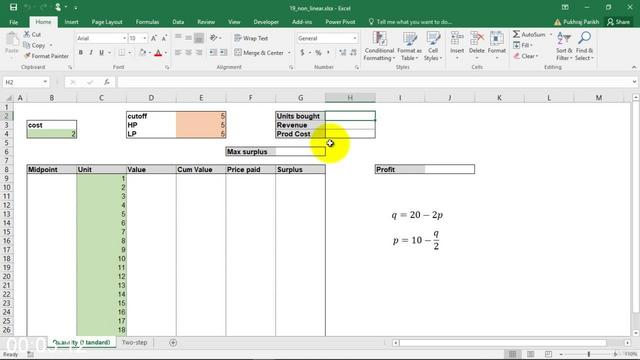640x360 pixels.
Task: Click the Insert Function fx icon
Action: tap(107, 82)
